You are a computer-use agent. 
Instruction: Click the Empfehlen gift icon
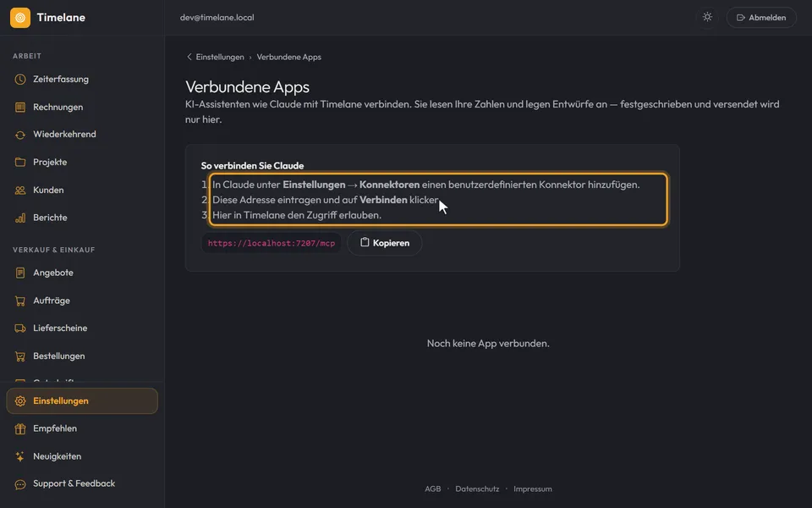click(x=20, y=428)
